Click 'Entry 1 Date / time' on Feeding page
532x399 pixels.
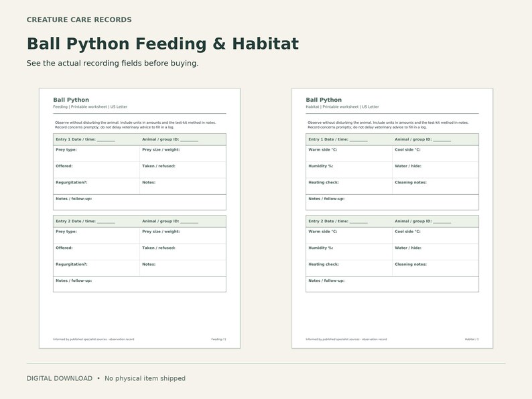coord(85,139)
